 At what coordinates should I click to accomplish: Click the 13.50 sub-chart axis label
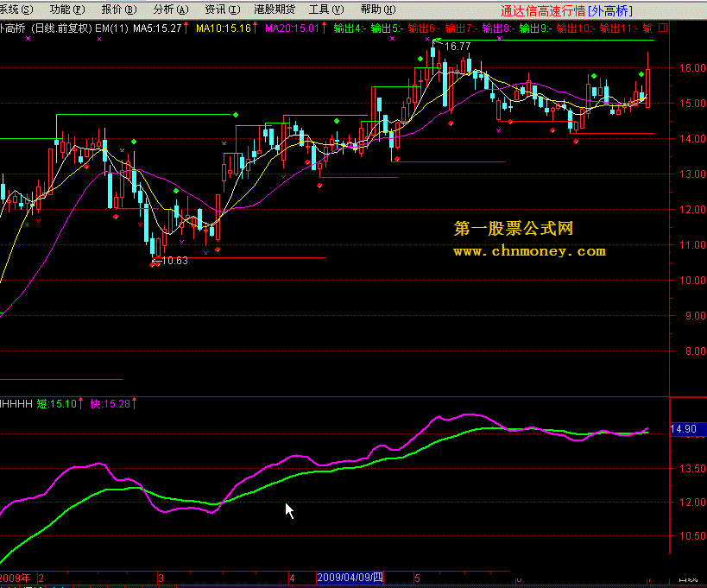[x=692, y=469]
